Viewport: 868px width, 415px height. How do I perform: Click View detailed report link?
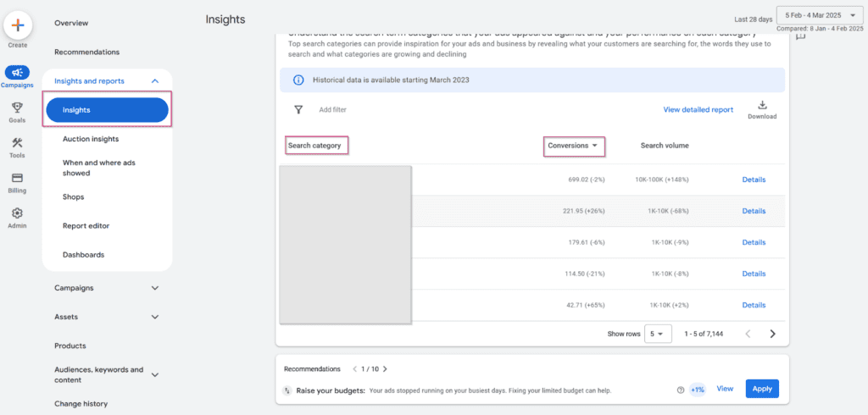[698, 109]
